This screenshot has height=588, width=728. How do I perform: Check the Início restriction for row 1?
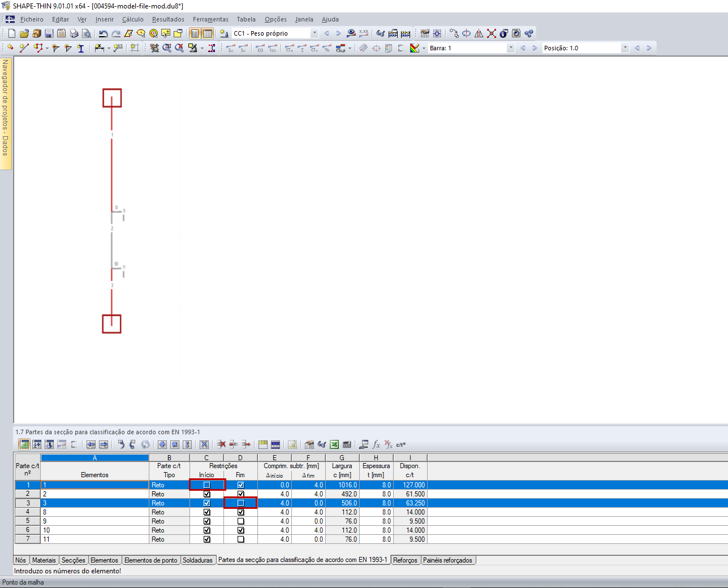pyautogui.click(x=206, y=485)
